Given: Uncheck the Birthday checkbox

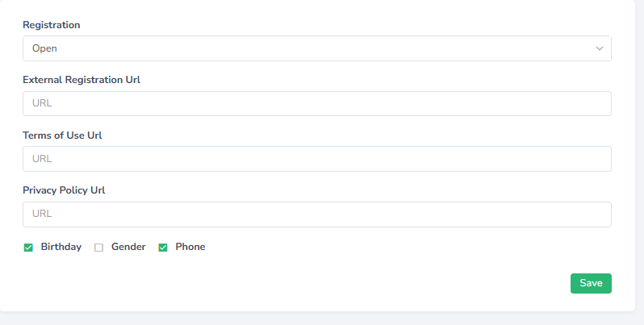Looking at the screenshot, I should point(28,248).
